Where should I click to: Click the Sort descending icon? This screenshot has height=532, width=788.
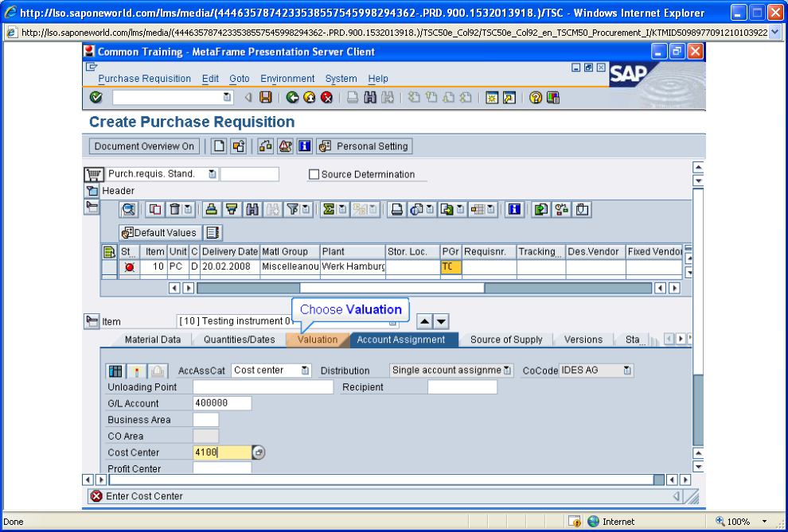point(231,209)
